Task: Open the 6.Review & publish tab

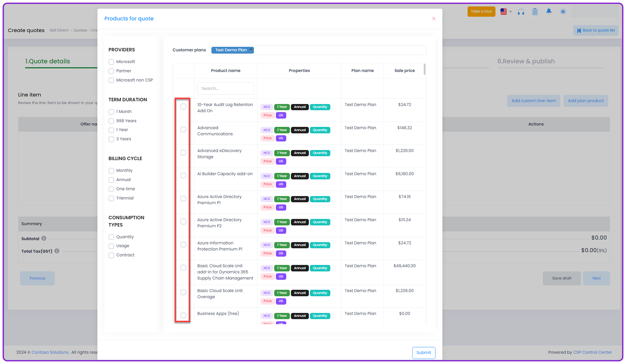Action: pos(526,61)
